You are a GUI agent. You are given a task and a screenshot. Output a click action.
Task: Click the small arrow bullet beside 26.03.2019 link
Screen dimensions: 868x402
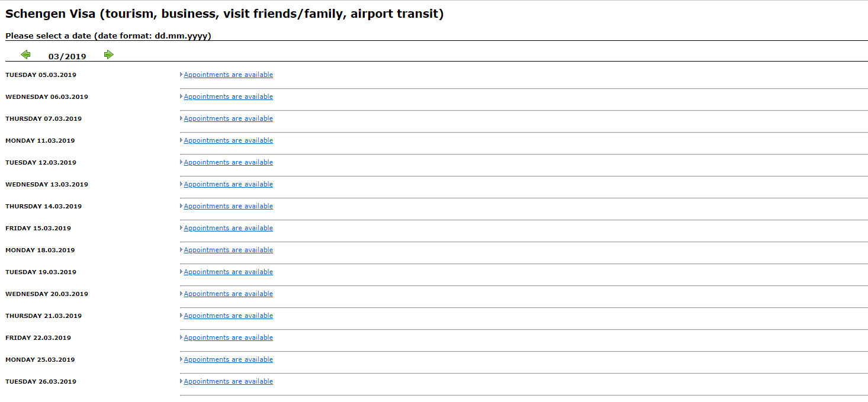point(181,381)
